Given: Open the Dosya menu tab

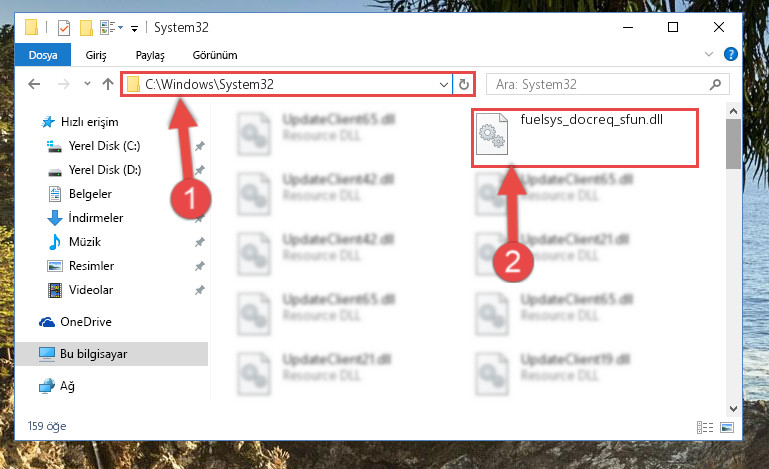Looking at the screenshot, I should click(43, 55).
